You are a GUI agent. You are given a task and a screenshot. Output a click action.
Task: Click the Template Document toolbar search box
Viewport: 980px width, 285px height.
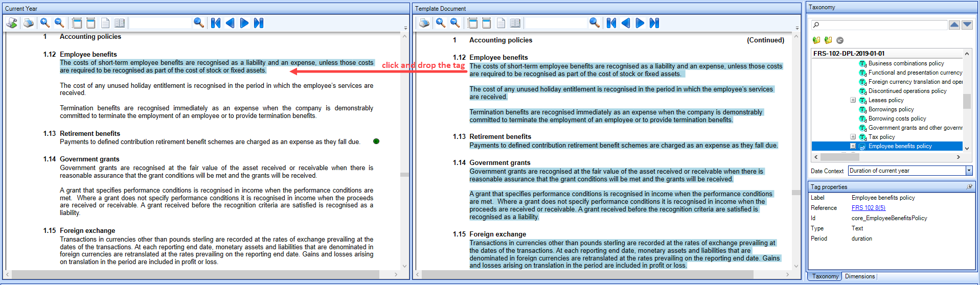click(556, 23)
